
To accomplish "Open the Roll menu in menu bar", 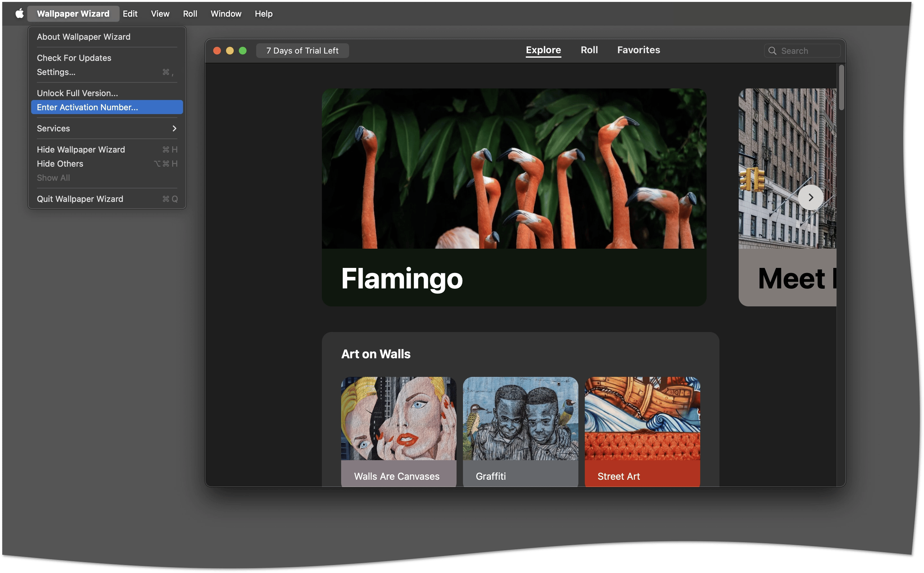I will [190, 14].
